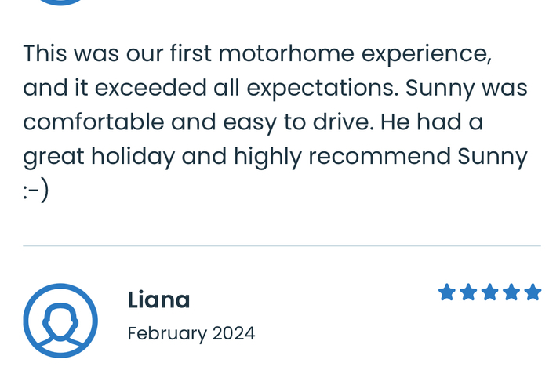The image size is (560, 392).
Task: Select the fifth star in Liana's rating
Action: click(533, 292)
